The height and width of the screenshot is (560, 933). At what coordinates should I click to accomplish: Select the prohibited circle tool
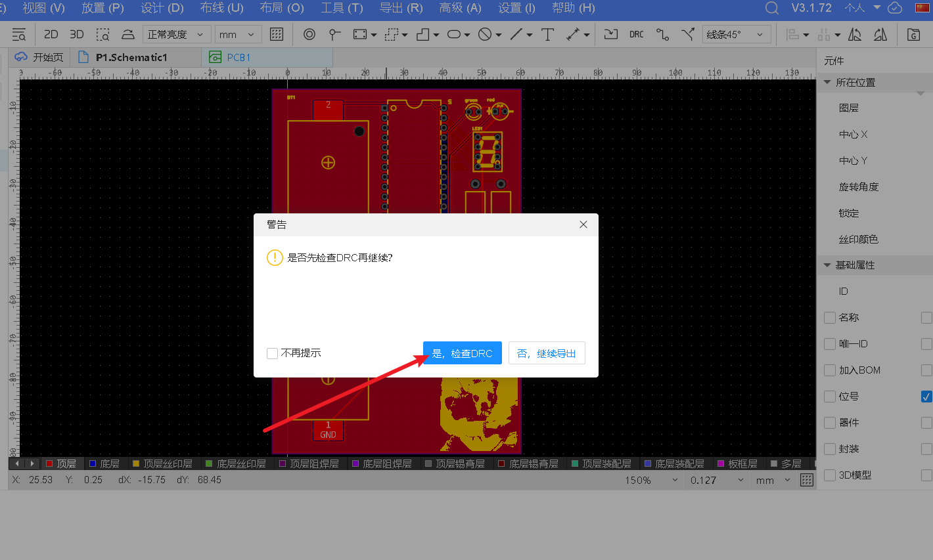point(485,34)
